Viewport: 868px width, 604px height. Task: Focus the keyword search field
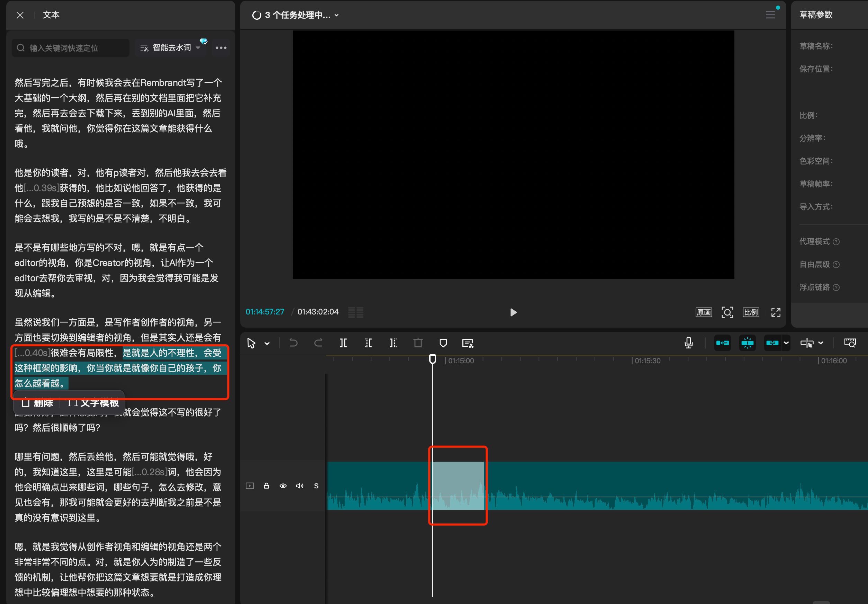coord(71,48)
